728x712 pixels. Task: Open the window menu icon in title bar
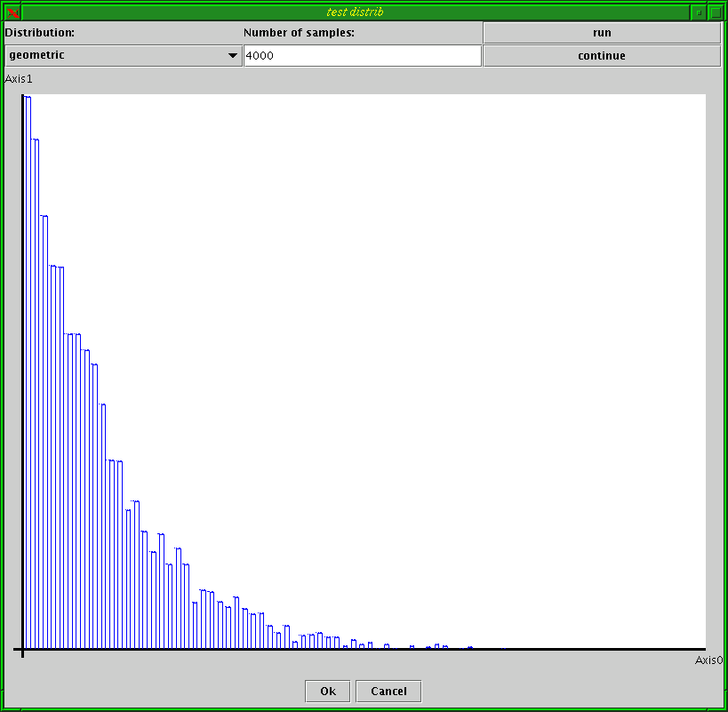tap(12, 12)
